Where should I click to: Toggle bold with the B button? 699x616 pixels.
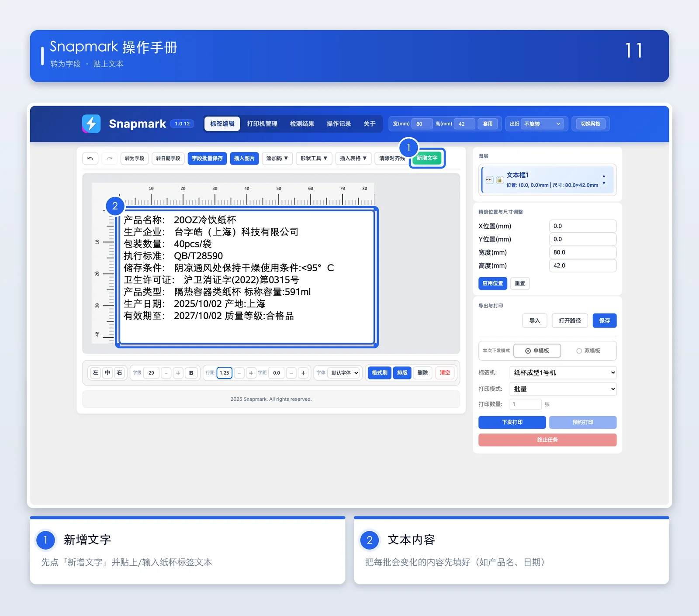[x=191, y=373]
